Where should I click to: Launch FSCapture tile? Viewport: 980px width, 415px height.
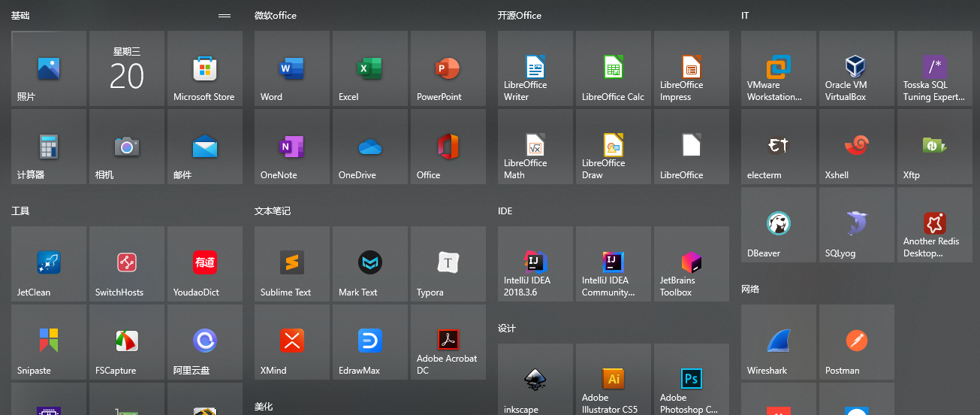click(x=127, y=342)
